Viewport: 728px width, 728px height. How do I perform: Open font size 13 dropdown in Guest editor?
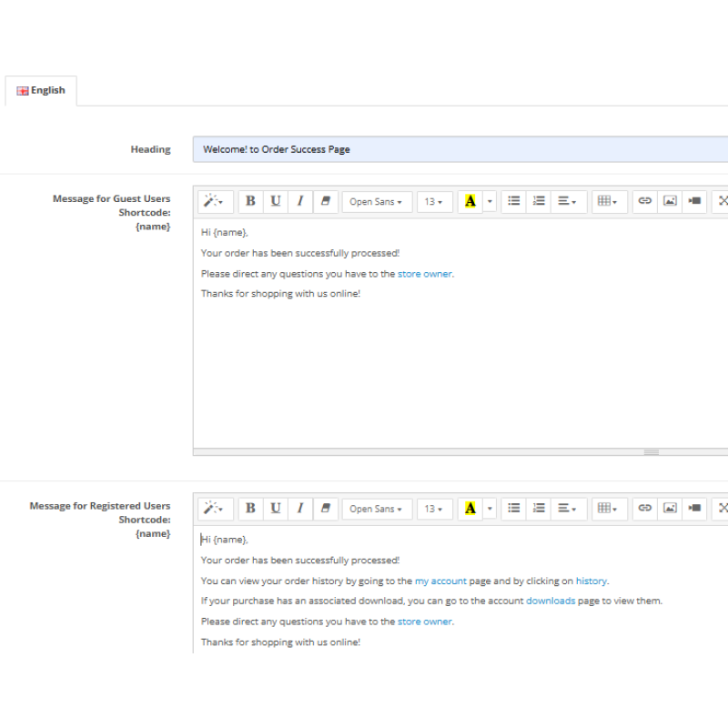click(434, 202)
